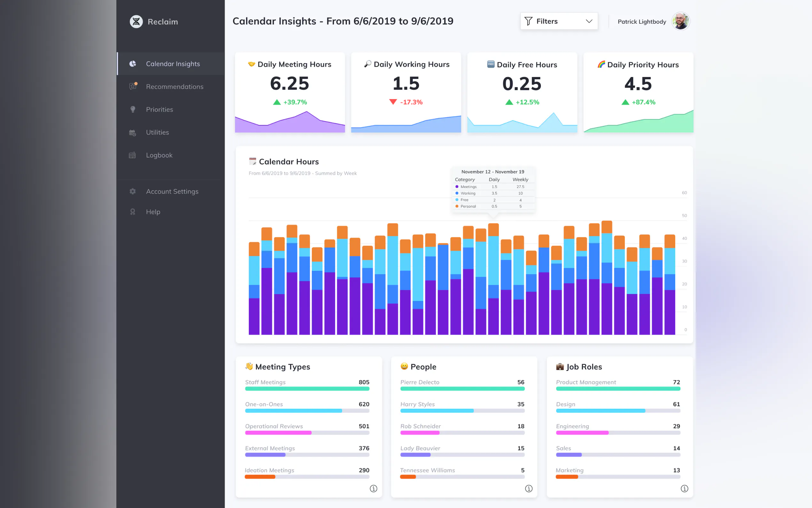
Task: Click the Recommendations sidebar icon with notification dot
Action: pos(133,86)
